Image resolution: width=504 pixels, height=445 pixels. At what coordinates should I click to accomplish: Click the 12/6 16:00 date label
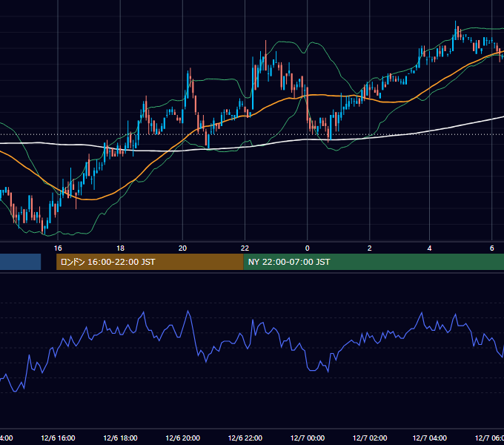(58, 438)
